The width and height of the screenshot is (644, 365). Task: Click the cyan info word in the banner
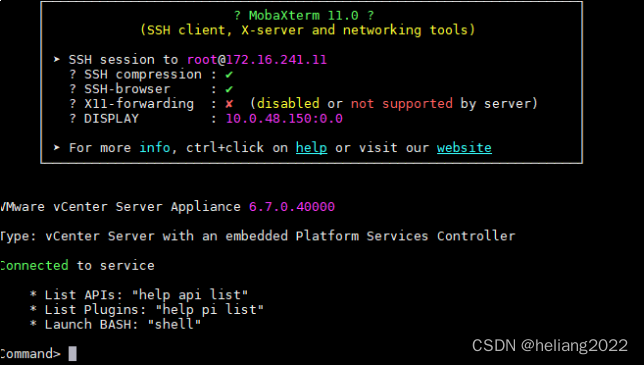coord(155,147)
